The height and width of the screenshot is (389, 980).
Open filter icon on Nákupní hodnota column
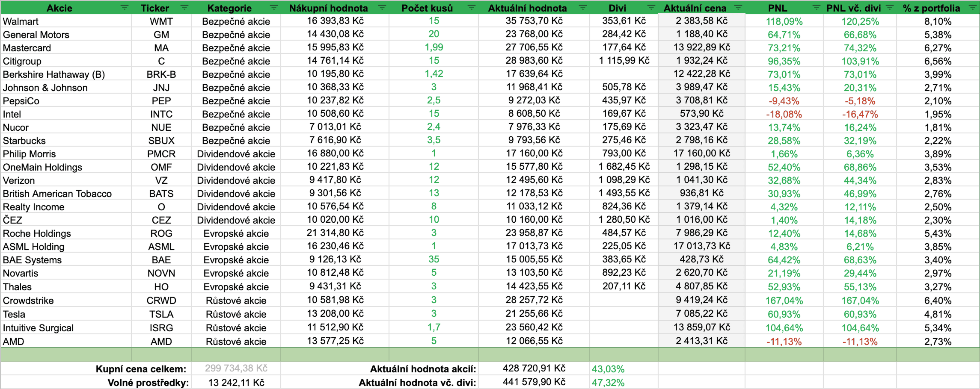point(382,7)
